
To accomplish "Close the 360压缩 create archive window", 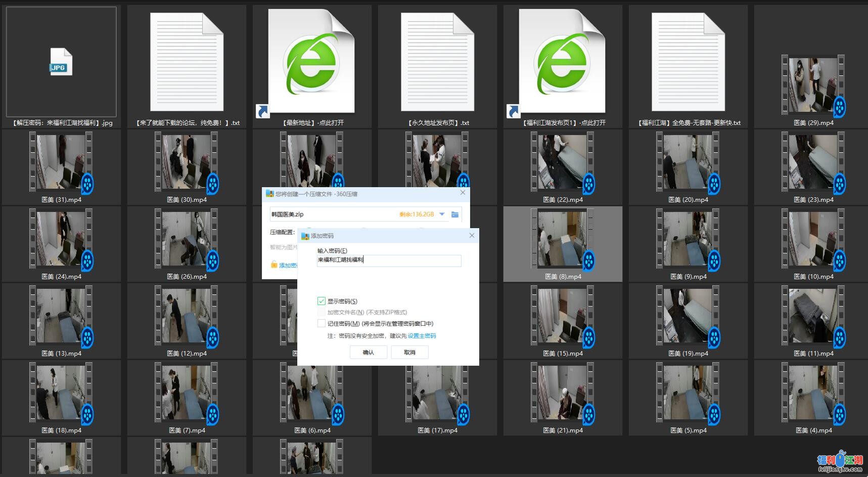I will tap(463, 193).
